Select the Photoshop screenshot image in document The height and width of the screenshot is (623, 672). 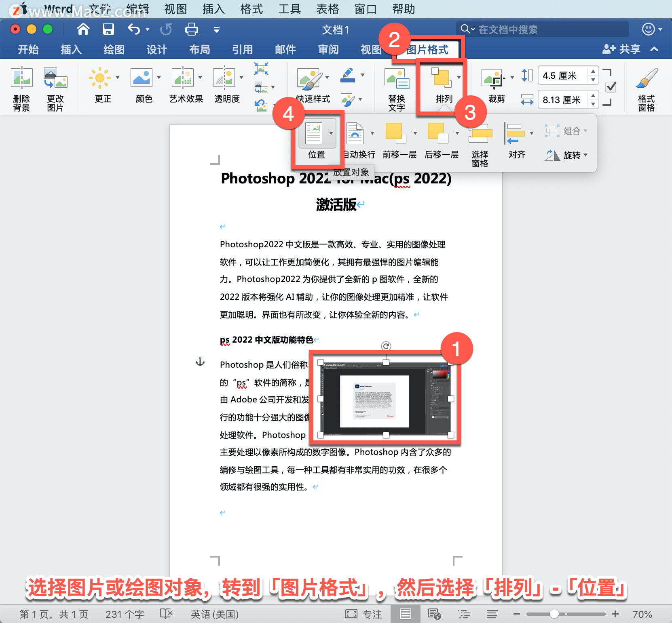[385, 398]
